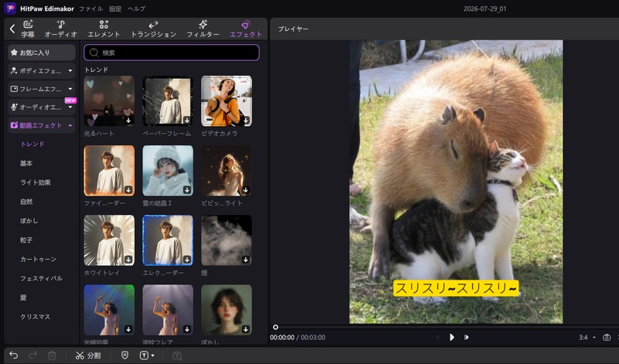Screen dimensions: 619x364
Task: Download the ペーパーフレーム effect
Action: (x=187, y=121)
